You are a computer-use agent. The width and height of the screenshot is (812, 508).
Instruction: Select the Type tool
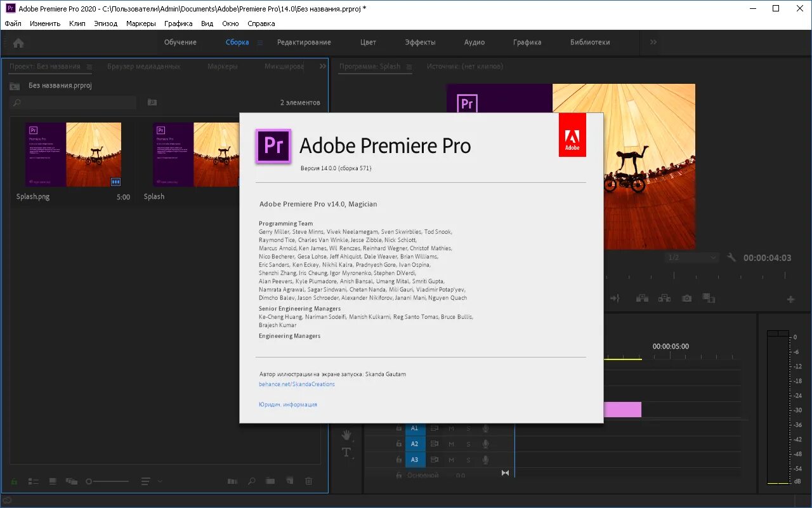(346, 452)
